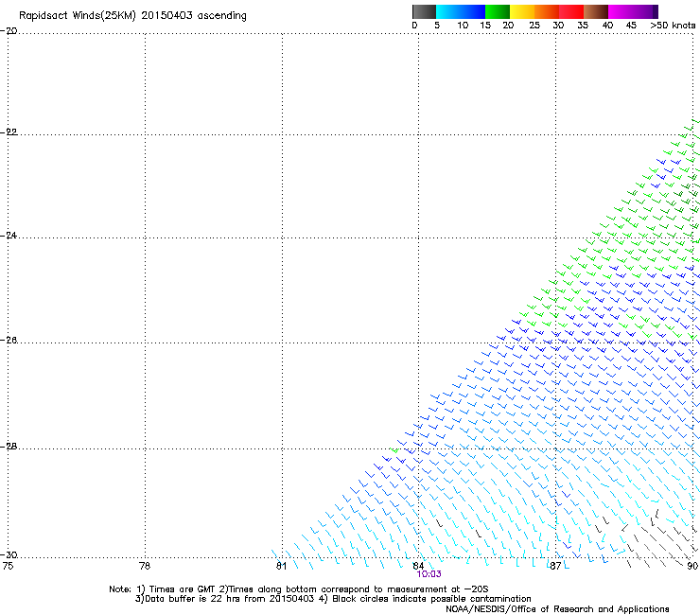Click the longitude label '75'
The image size is (700, 615).
[x=8, y=566]
